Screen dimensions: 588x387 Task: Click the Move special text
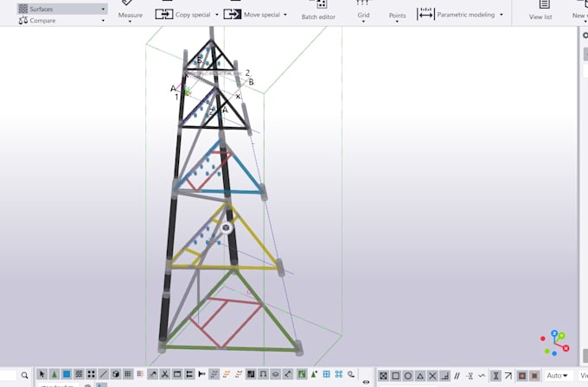pyautogui.click(x=262, y=15)
